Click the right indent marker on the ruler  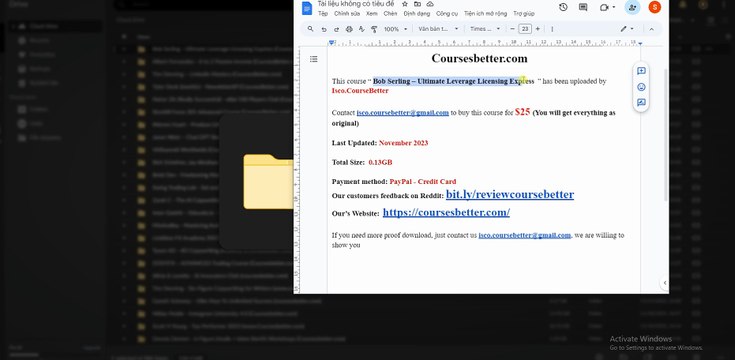pos(640,44)
